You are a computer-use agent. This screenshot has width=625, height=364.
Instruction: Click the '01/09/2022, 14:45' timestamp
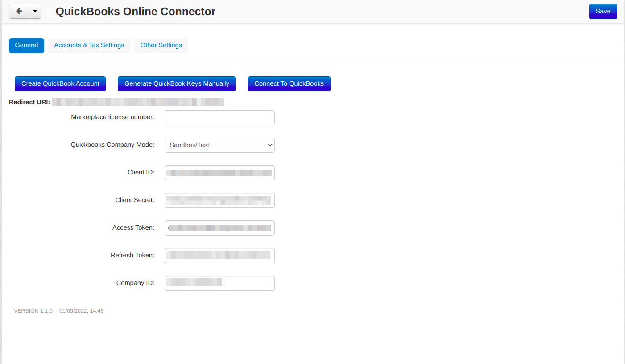82,311
